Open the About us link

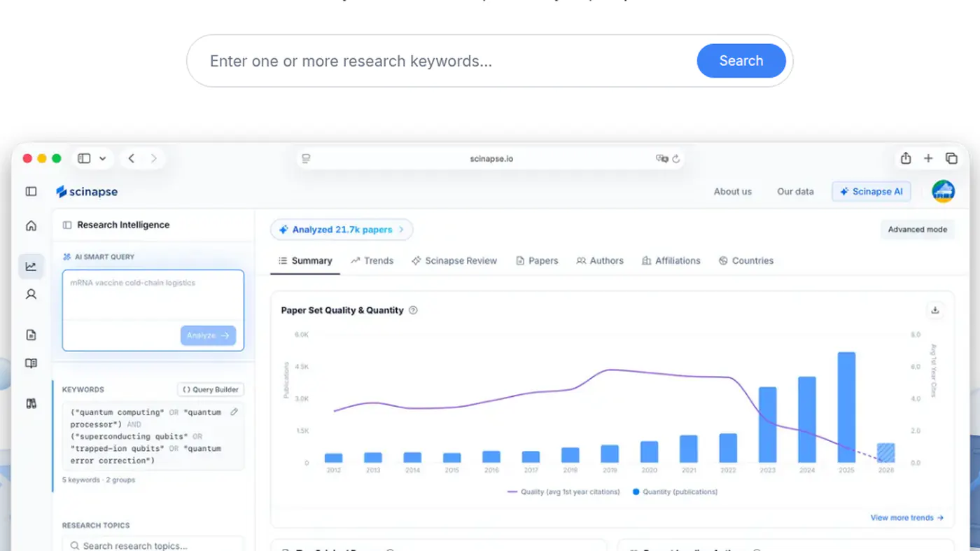[733, 191]
